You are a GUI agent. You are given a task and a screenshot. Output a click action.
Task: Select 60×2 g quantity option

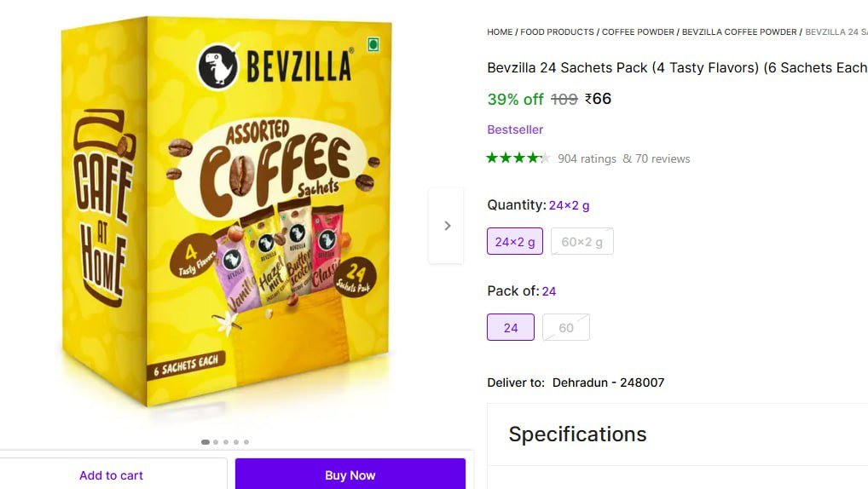(x=582, y=242)
